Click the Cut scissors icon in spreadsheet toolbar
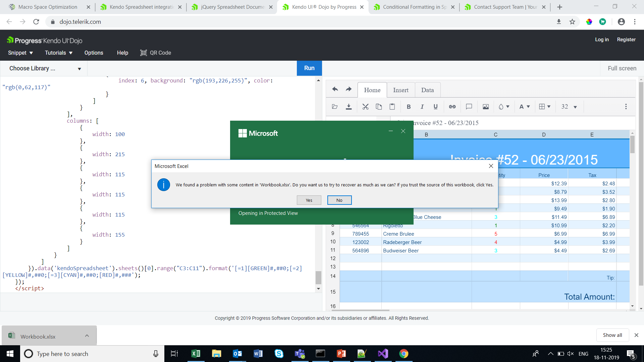Viewport: 644px width, 362px height. tap(365, 107)
